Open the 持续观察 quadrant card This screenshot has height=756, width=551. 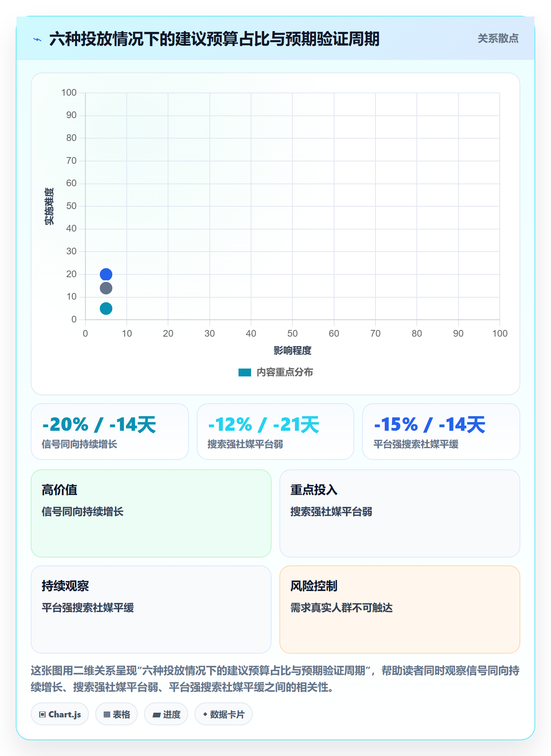(x=151, y=610)
